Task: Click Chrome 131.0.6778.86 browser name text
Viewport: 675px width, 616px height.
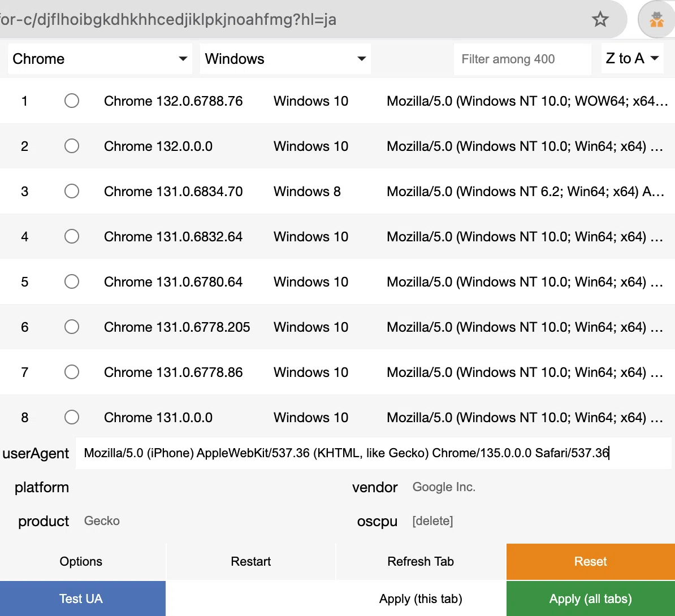Action: click(x=174, y=372)
